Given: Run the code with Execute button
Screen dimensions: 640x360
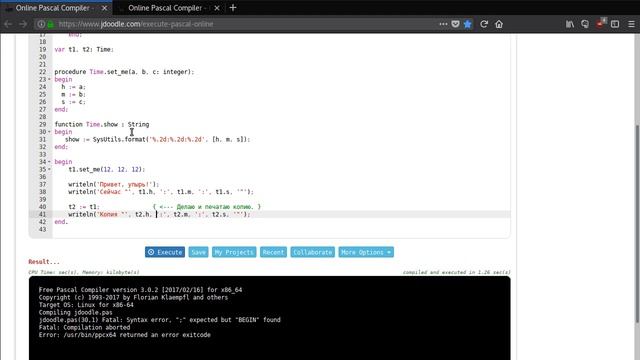Looking at the screenshot, I should tap(165, 252).
